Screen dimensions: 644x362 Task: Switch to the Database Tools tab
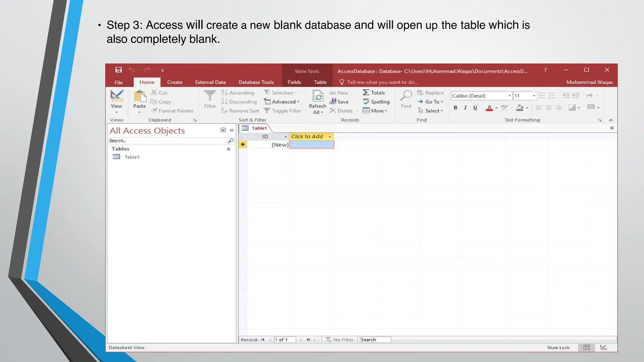(x=256, y=82)
